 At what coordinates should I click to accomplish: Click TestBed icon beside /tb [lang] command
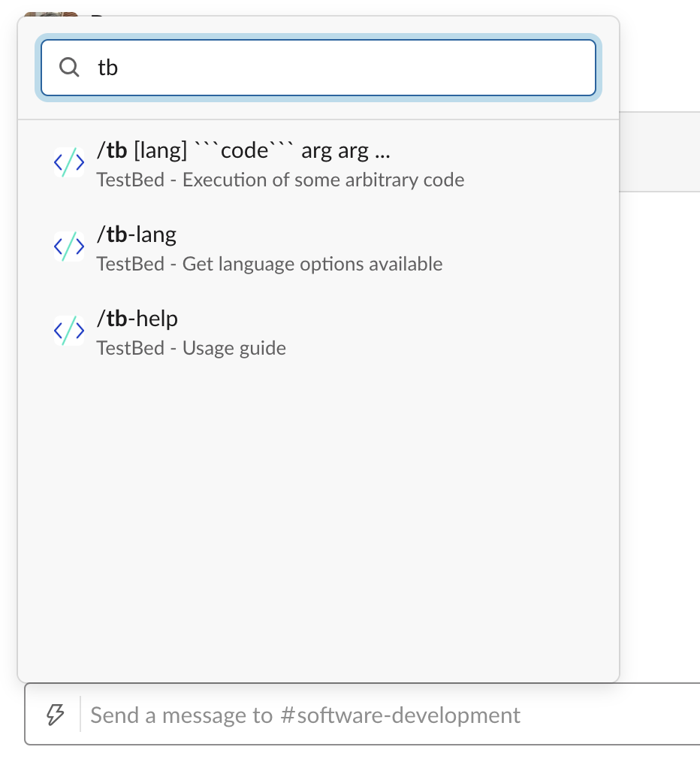tap(69, 162)
